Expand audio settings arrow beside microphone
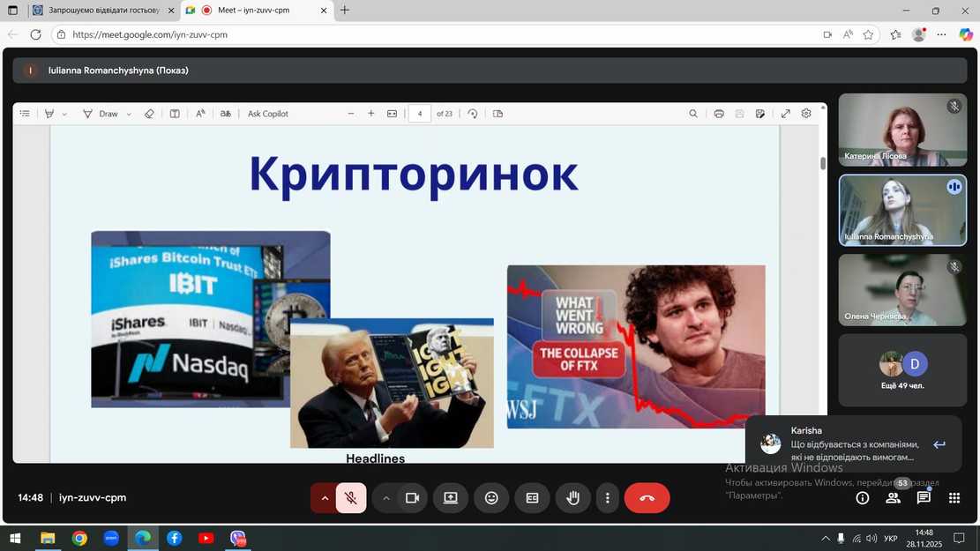The width and height of the screenshot is (980, 551). [x=325, y=498]
